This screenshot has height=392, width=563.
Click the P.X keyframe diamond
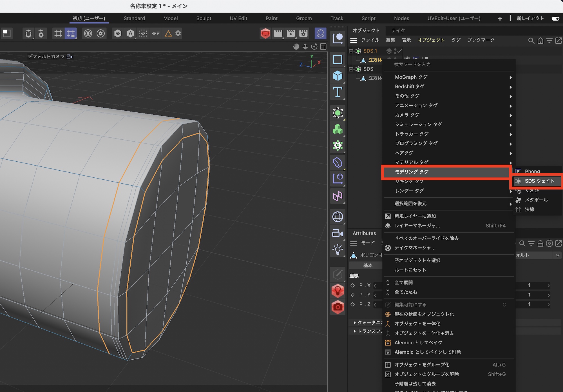tap(352, 285)
